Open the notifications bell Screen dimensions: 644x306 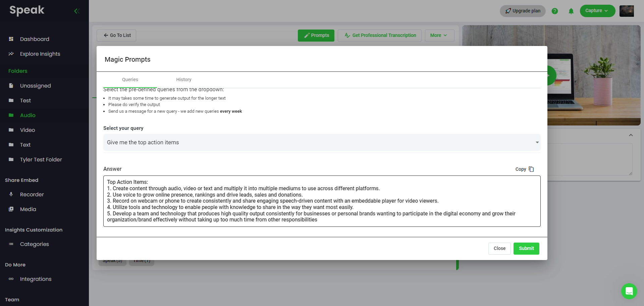point(571,11)
